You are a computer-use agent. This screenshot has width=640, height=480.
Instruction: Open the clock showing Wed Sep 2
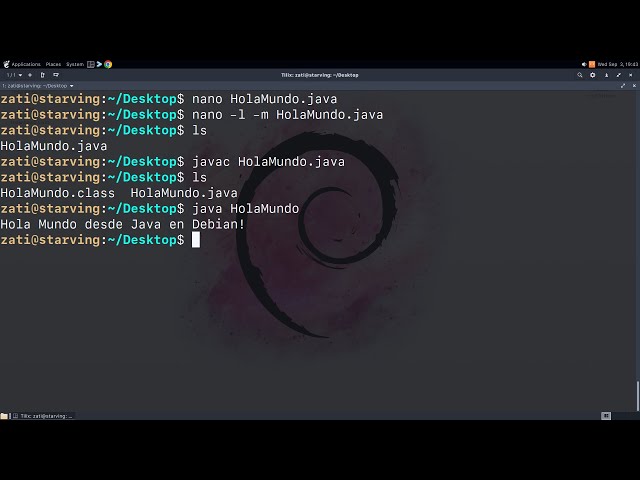(x=618, y=64)
